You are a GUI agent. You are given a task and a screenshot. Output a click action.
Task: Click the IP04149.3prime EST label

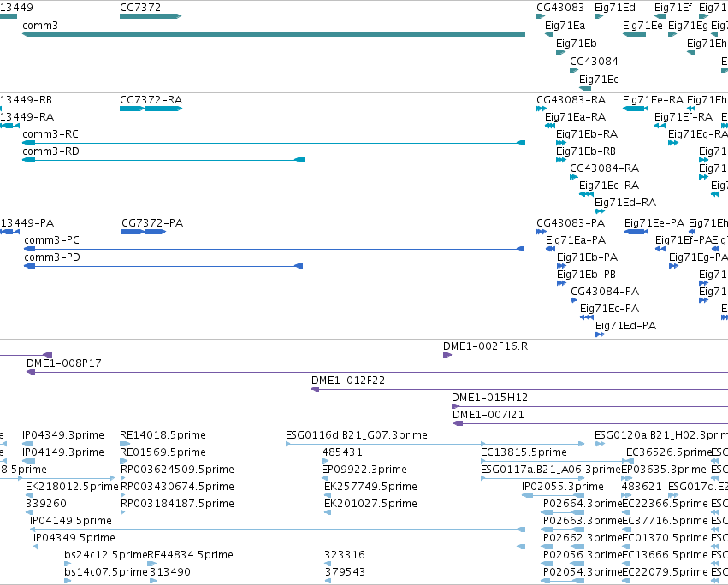click(63, 452)
